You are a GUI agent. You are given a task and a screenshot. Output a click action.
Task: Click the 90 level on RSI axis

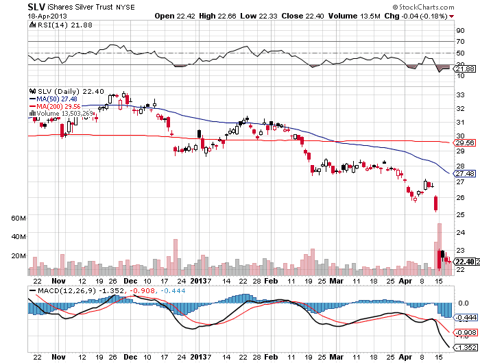click(460, 31)
